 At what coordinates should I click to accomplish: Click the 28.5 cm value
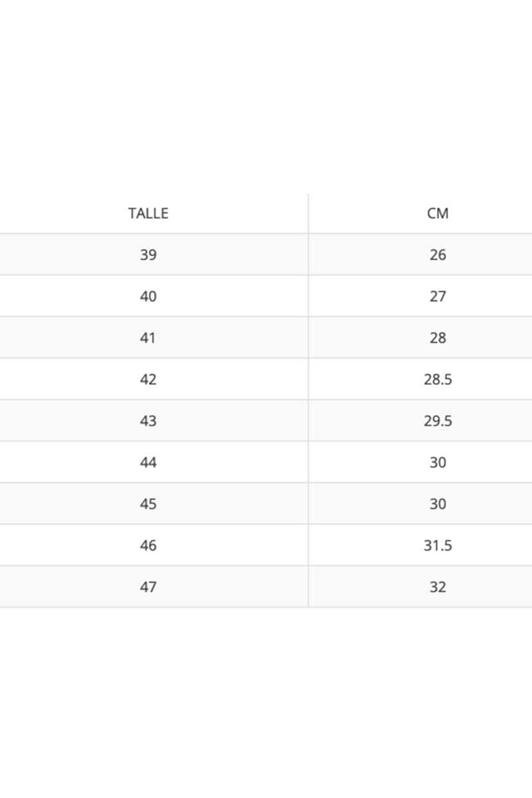438,379
